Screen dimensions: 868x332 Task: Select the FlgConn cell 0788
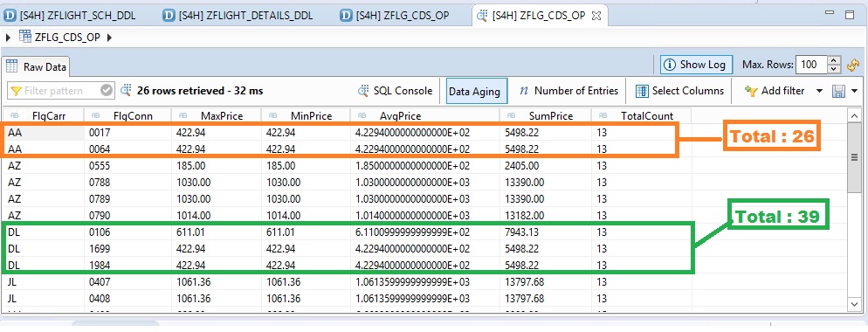pyautogui.click(x=127, y=183)
